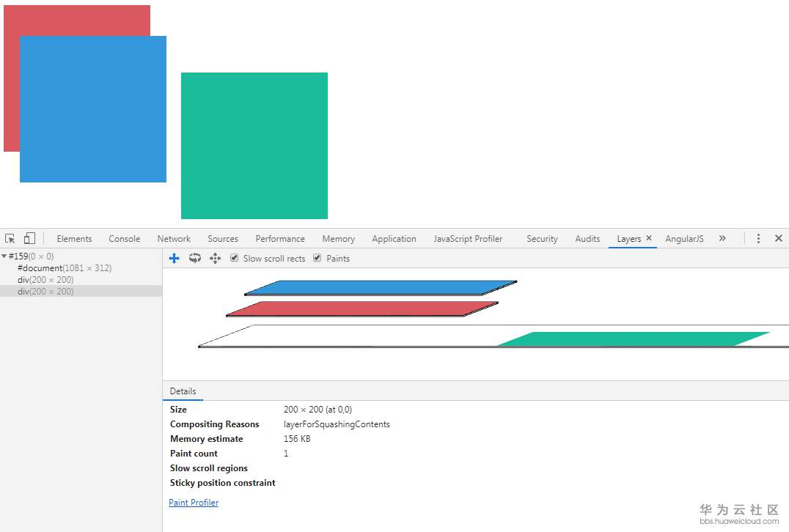Viewport: 789px width, 532px height.
Task: Click the reset transform icon
Action: (215, 259)
